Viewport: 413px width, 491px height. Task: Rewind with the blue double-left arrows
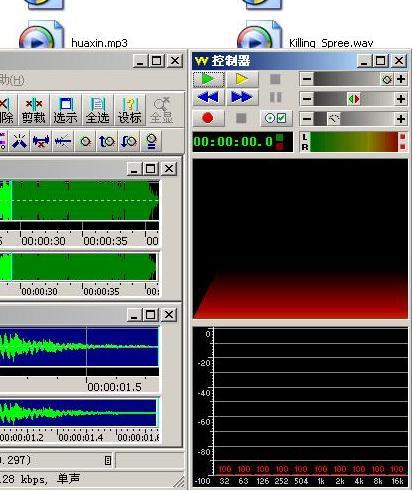pos(208,97)
